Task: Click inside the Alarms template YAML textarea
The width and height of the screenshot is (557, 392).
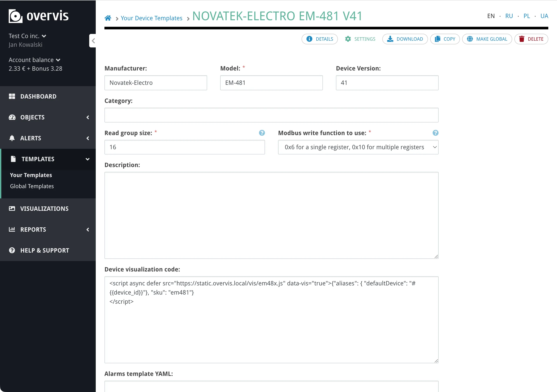Action: pyautogui.click(x=271, y=386)
